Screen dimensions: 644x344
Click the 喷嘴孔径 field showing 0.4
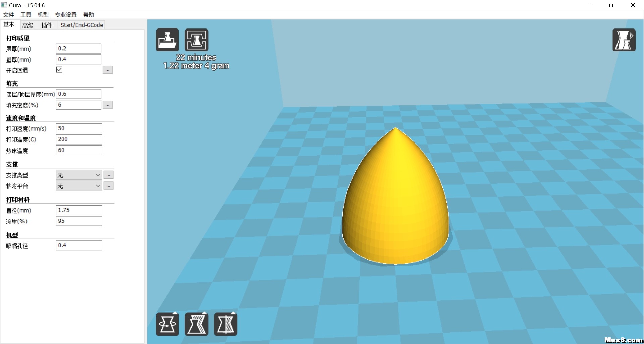point(79,245)
